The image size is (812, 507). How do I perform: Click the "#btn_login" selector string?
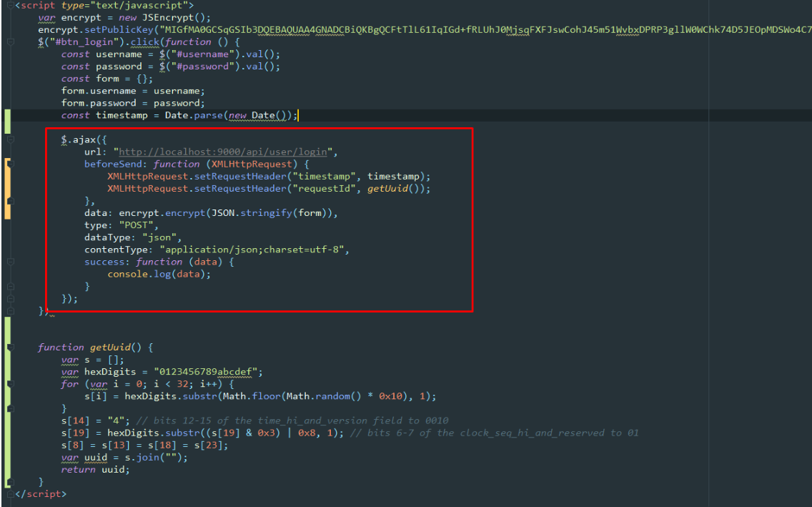pyautogui.click(x=84, y=42)
